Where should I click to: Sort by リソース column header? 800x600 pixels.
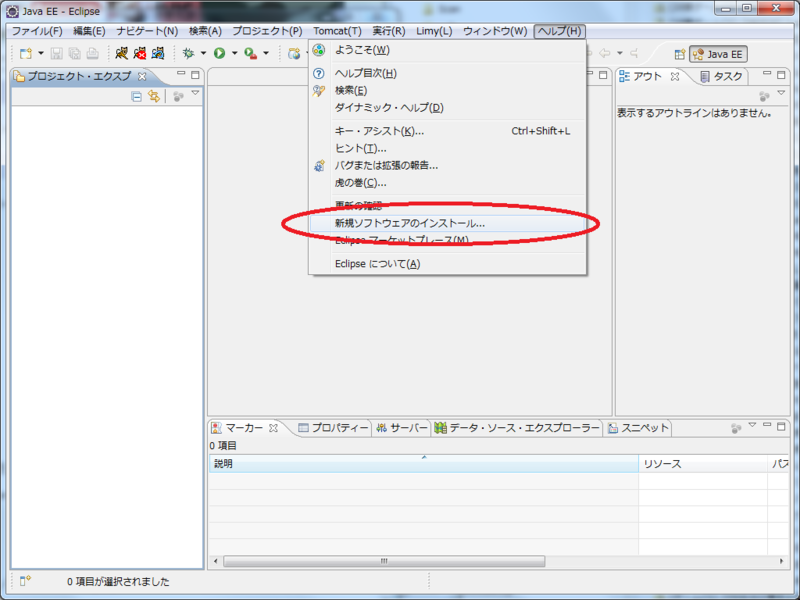[x=703, y=464]
